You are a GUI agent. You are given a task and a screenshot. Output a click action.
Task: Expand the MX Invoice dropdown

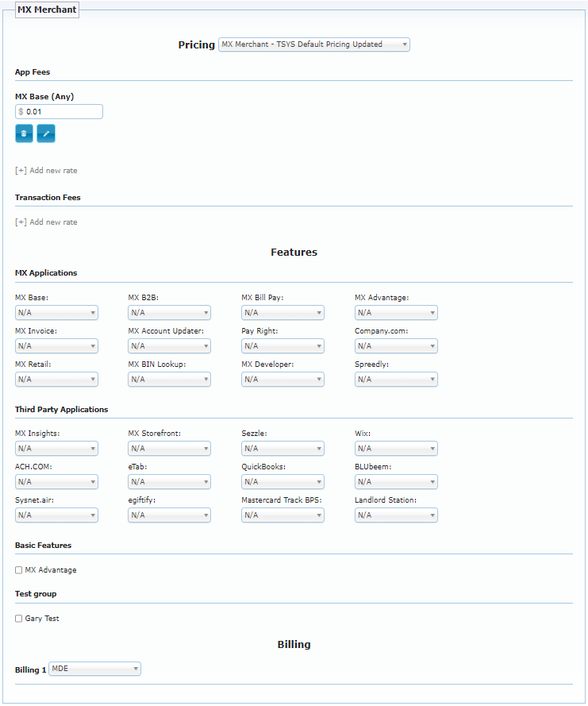[x=56, y=346]
